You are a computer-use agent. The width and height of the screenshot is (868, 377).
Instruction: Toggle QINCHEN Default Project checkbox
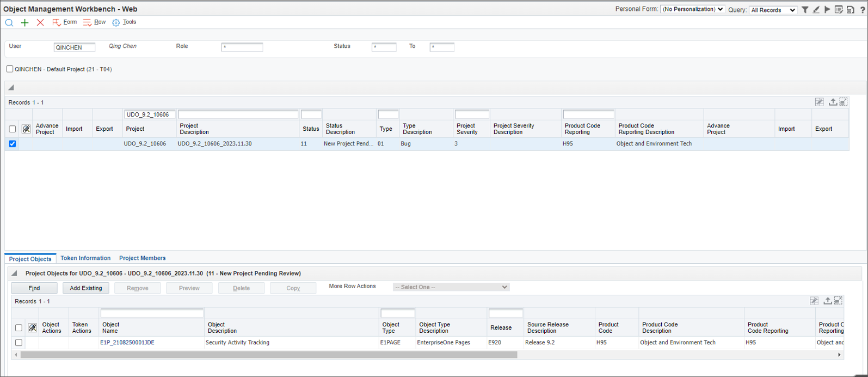pyautogui.click(x=10, y=69)
